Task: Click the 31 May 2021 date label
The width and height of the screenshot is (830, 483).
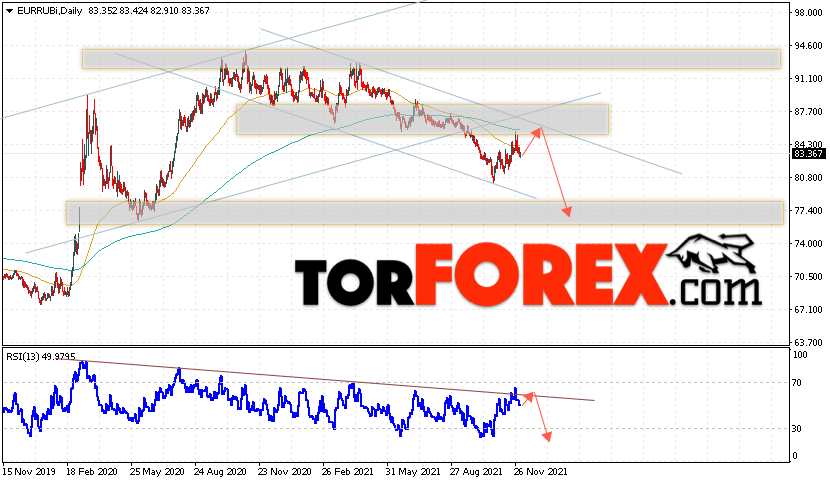Action: [413, 471]
